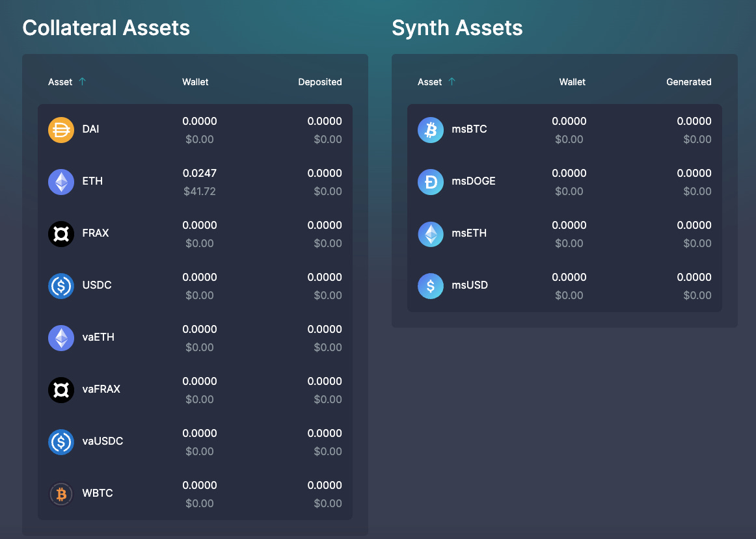Click the vaETH token icon
This screenshot has height=539, width=756.
coord(61,338)
